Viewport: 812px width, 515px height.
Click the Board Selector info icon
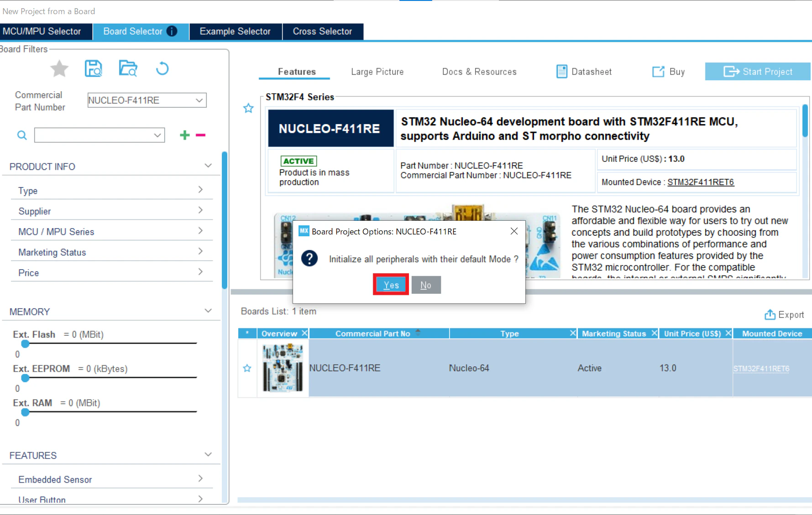point(172,31)
